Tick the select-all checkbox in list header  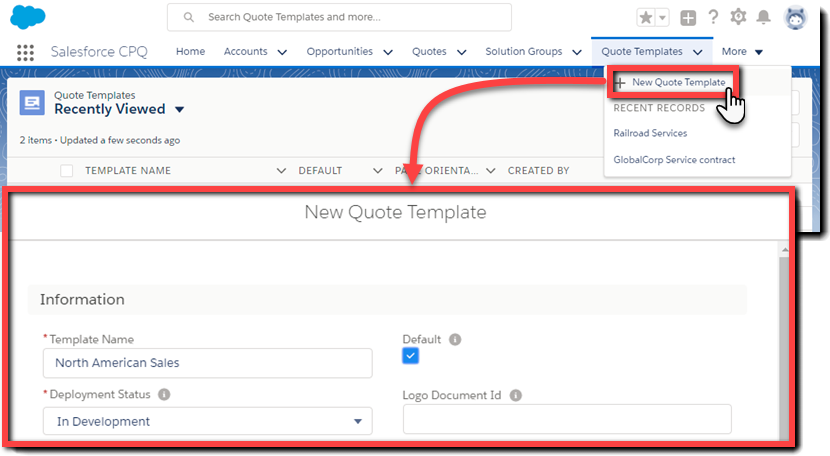[x=67, y=171]
